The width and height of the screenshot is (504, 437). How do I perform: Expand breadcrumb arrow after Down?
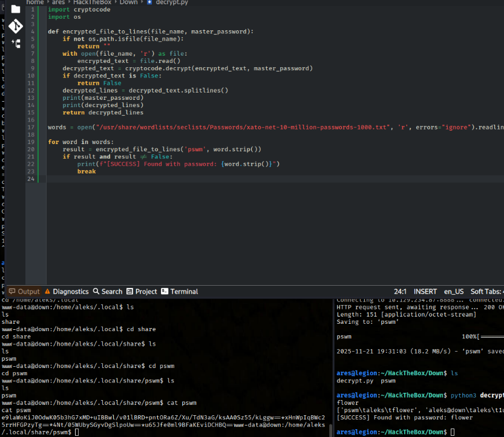click(x=142, y=2)
